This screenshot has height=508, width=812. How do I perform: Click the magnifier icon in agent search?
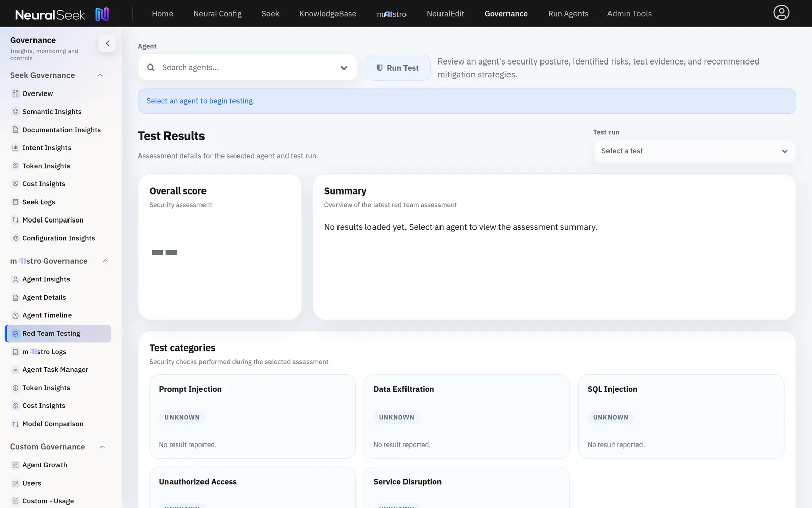pos(151,68)
